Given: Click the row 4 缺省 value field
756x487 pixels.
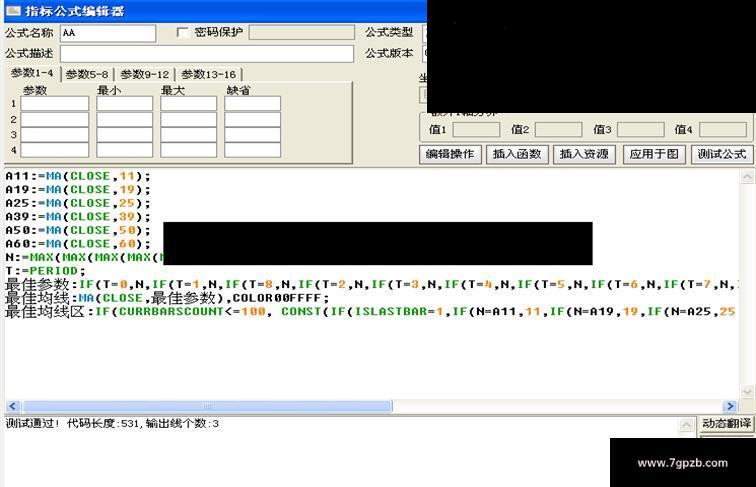Looking at the screenshot, I should 252,150.
